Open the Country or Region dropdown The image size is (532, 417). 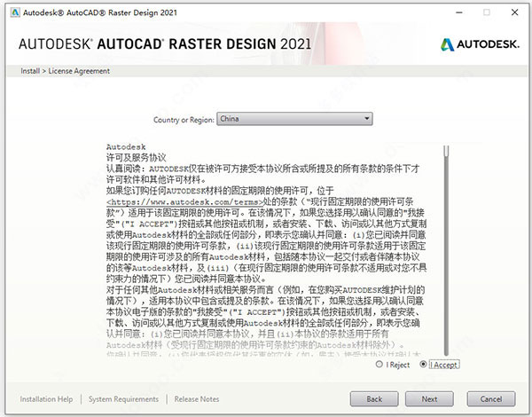tap(294, 119)
